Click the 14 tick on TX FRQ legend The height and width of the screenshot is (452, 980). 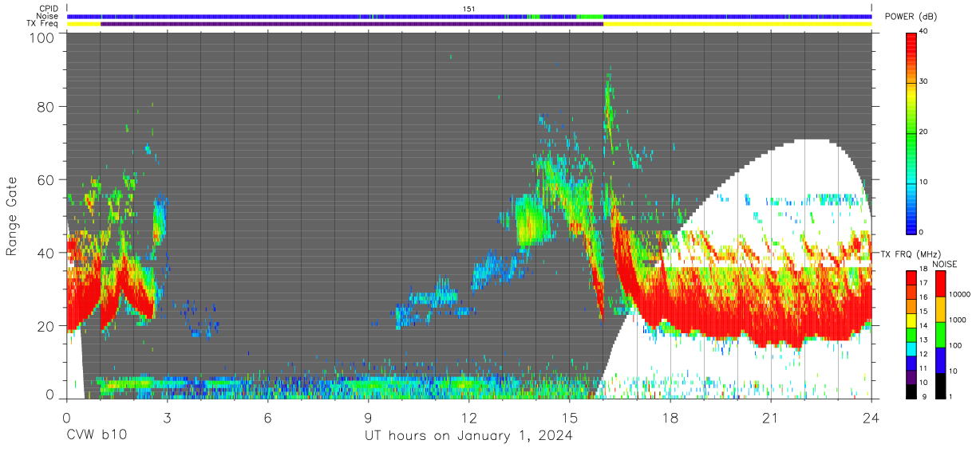pos(923,325)
